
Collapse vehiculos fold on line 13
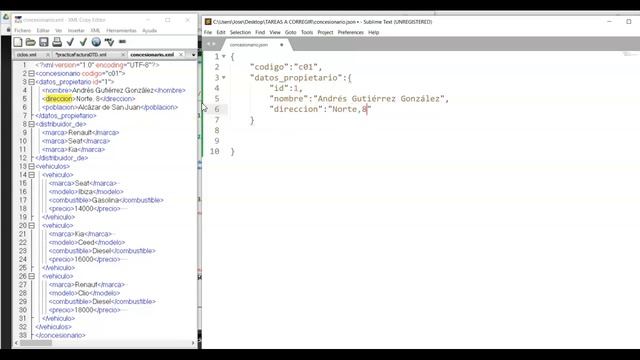point(31,167)
